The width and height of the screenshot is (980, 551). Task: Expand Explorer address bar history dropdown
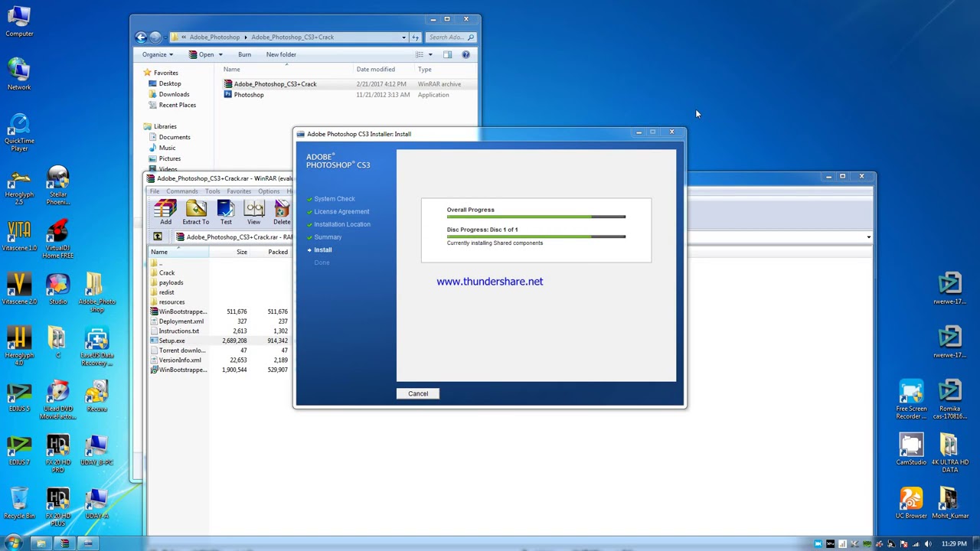(x=403, y=37)
